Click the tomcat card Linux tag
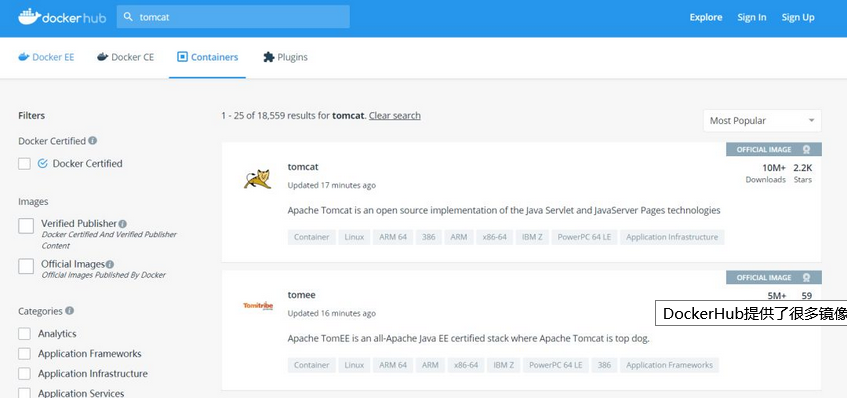This screenshot has height=398, width=847. click(354, 237)
